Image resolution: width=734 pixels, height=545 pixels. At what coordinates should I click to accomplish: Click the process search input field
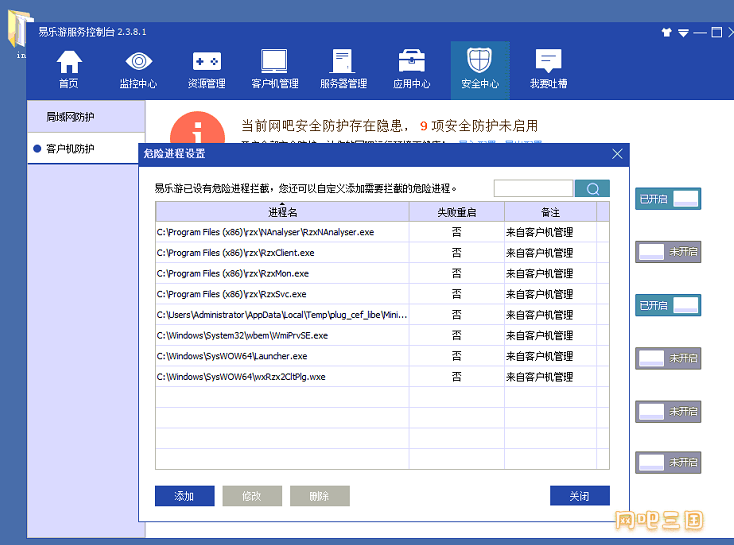(x=533, y=188)
